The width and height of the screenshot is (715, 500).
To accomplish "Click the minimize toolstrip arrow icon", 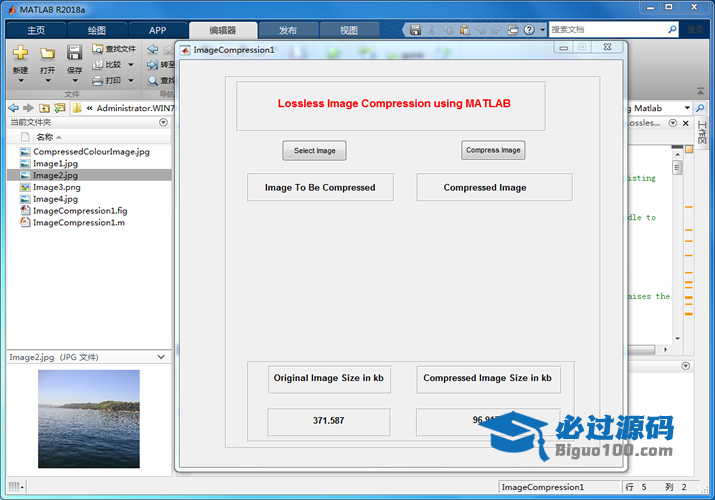I will point(700,91).
